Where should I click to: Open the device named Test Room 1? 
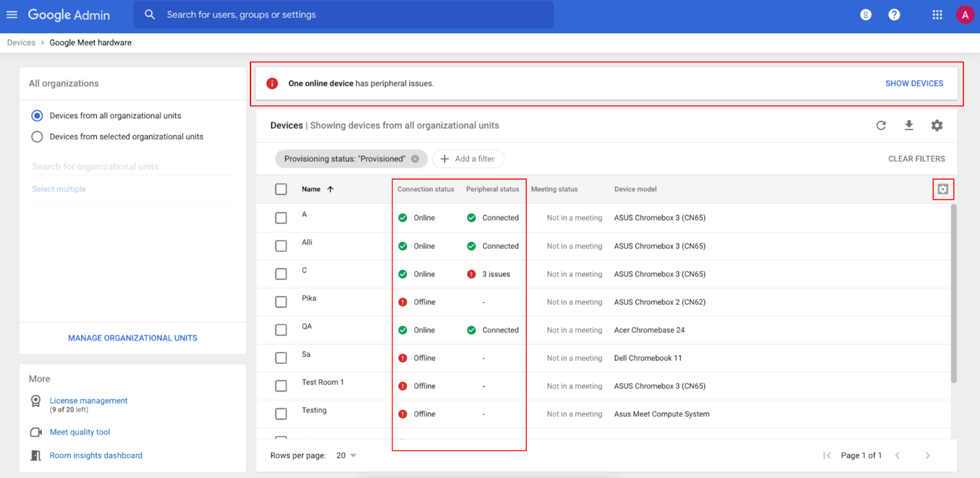tap(323, 382)
